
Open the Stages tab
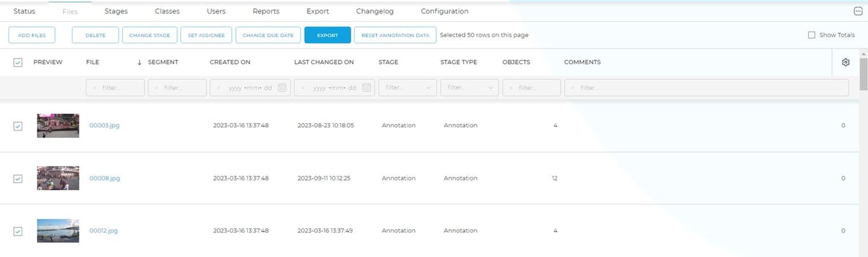(x=116, y=11)
